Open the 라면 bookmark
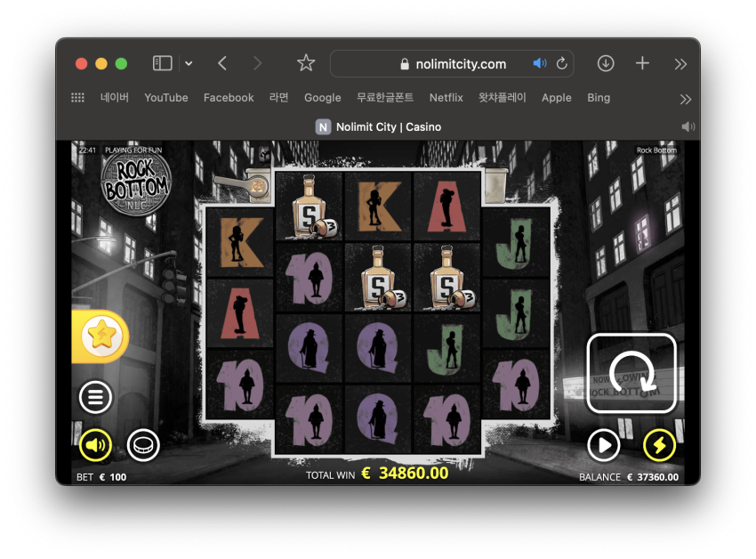756x559 pixels. point(278,98)
